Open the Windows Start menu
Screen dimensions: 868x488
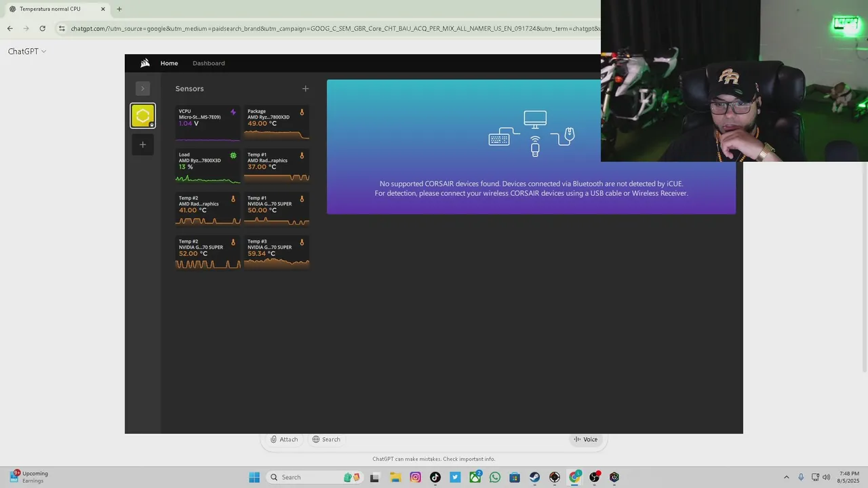254,477
